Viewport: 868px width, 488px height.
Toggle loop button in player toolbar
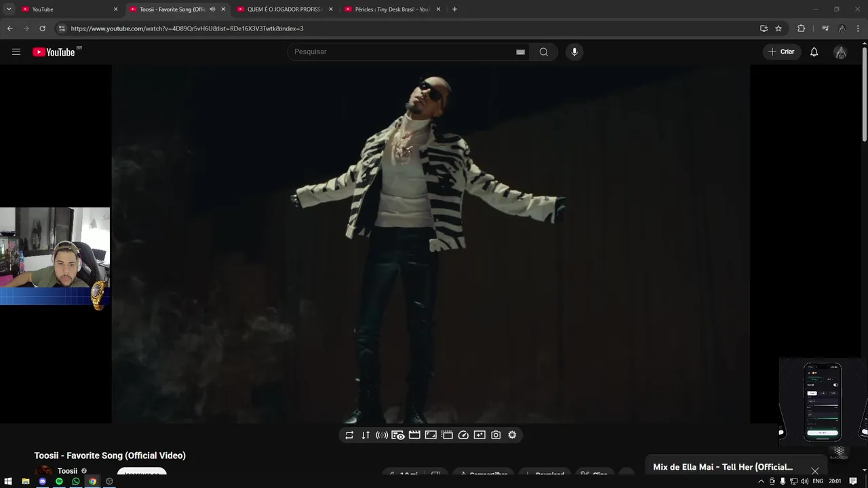tap(349, 435)
